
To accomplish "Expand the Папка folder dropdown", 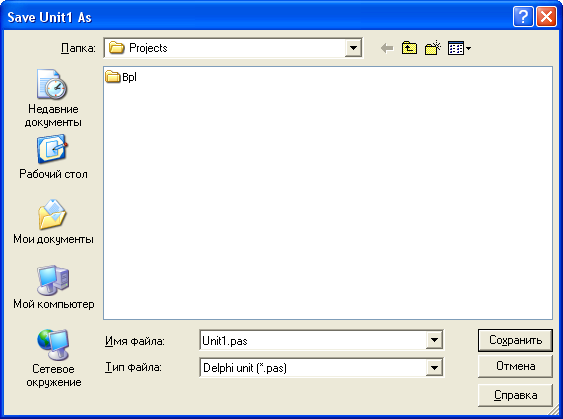I will coord(353,48).
